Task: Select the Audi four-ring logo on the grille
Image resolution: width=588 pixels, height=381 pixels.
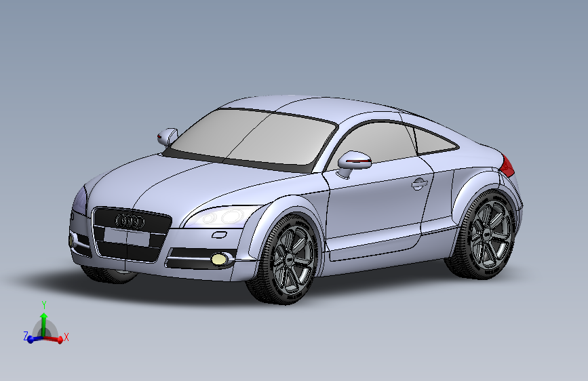Action: pyautogui.click(x=130, y=221)
